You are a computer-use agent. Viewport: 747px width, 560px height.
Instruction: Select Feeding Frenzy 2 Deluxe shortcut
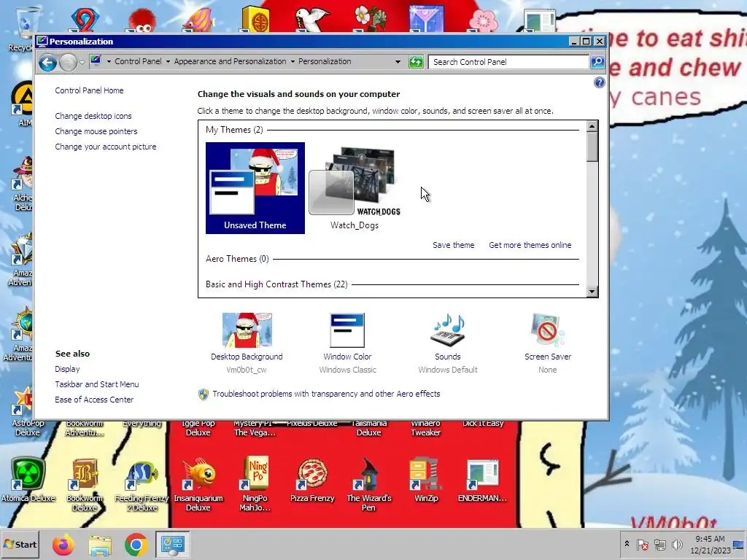tap(142, 484)
